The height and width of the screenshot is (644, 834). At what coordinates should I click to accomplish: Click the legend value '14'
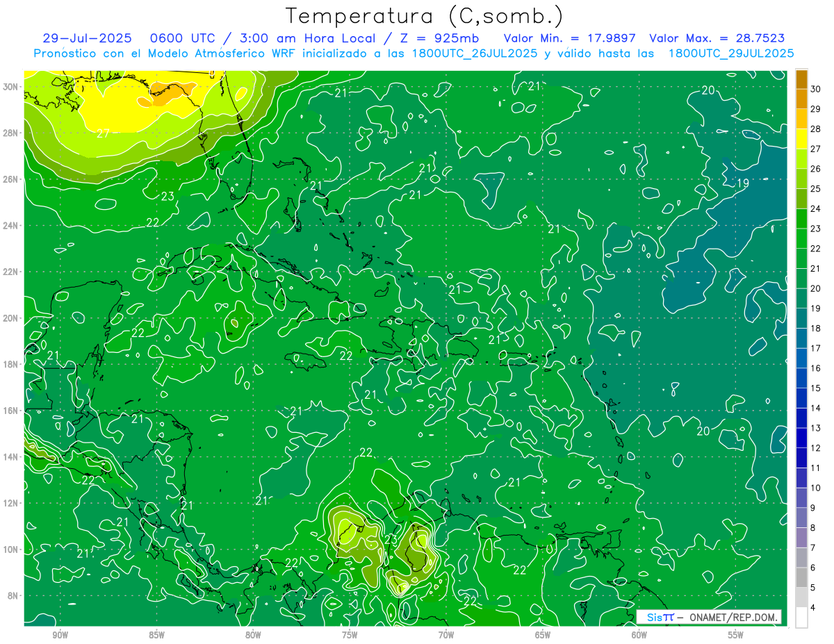816,408
